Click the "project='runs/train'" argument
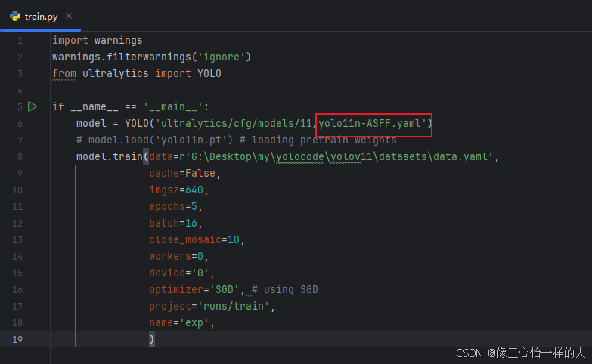 click(x=209, y=306)
